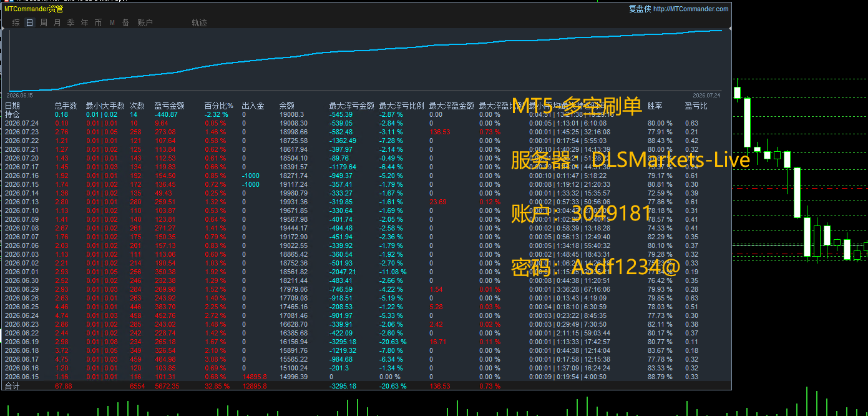The width and height of the screenshot is (868, 416).
Task: Open the 轨迹 track tab
Action: [x=200, y=22]
